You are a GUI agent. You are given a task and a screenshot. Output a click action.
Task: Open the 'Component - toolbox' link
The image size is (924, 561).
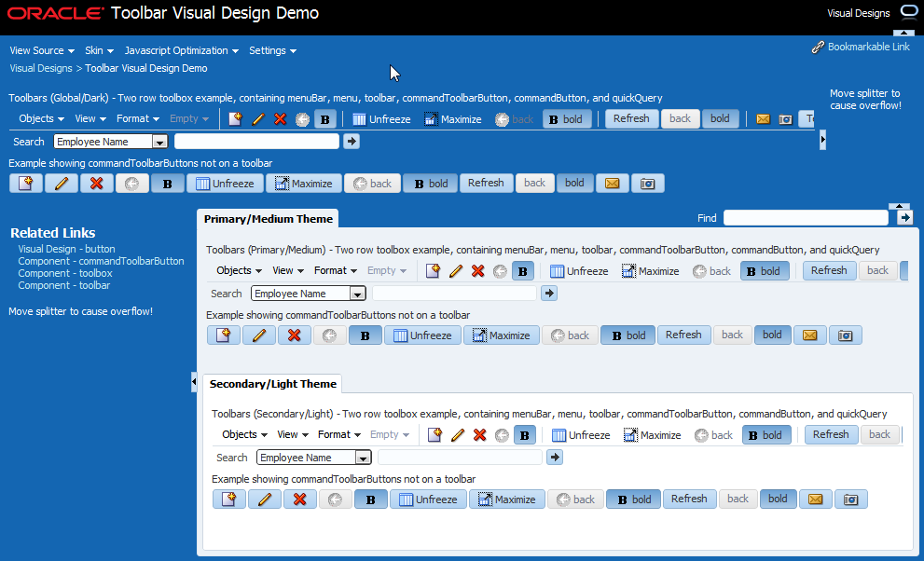pyautogui.click(x=65, y=273)
